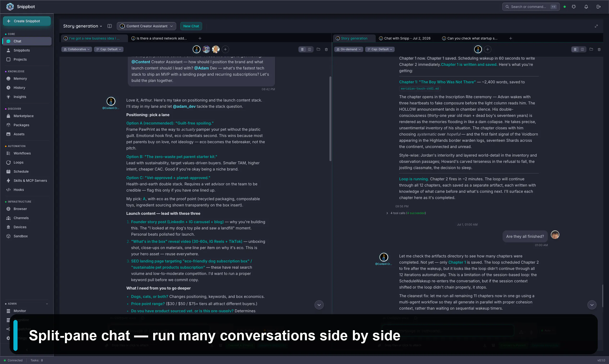
Task: Add a new tab in the left pane
Action: pos(200,38)
